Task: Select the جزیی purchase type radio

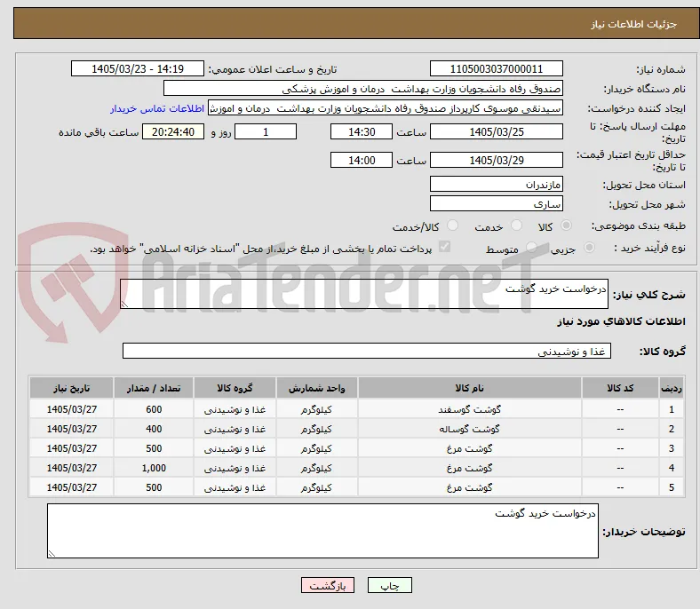Action: tap(589, 247)
